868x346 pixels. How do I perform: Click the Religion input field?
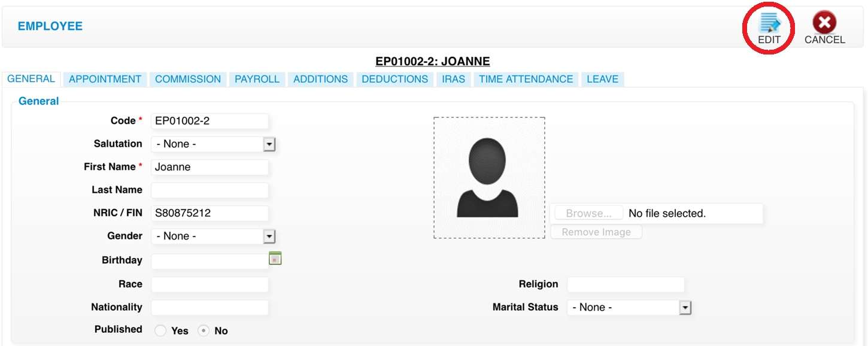[x=626, y=284]
